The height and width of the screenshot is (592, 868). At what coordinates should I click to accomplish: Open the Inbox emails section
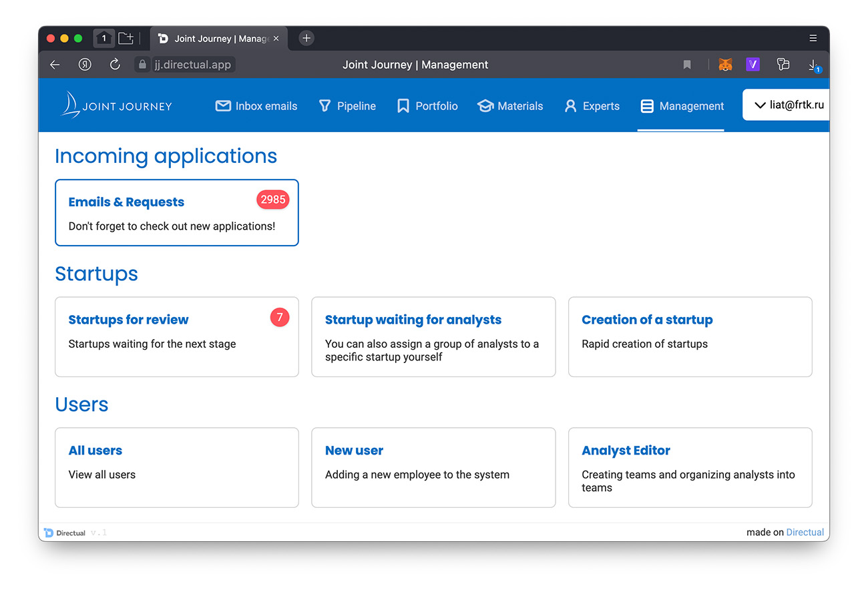(x=256, y=106)
